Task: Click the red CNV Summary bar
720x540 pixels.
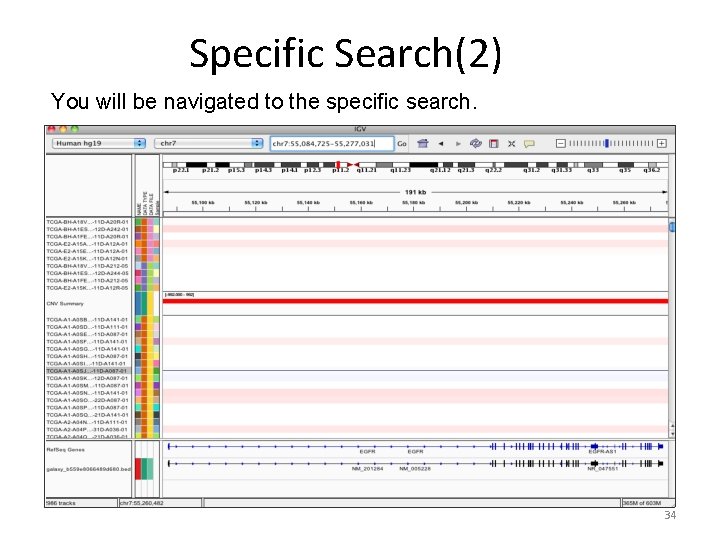Action: coord(416,301)
